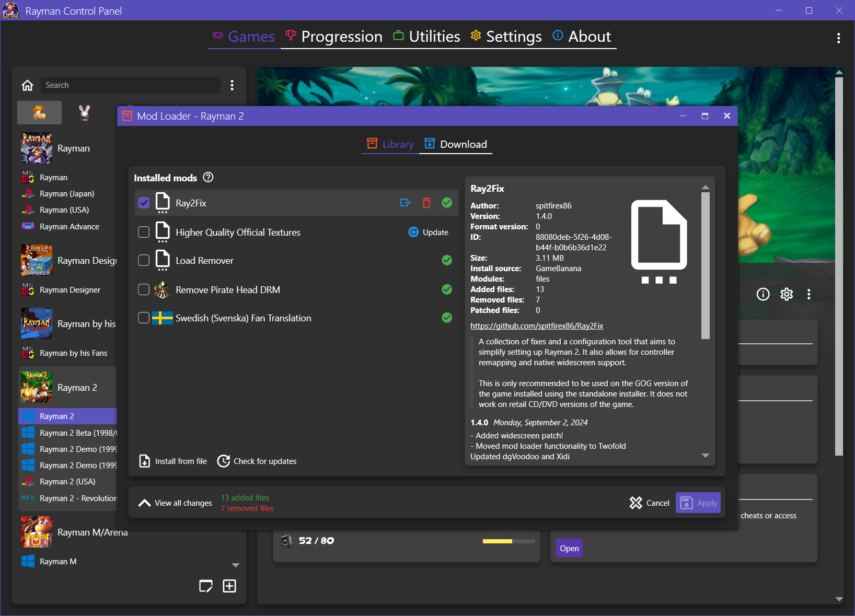Image resolution: width=855 pixels, height=616 pixels.
Task: Click the green check for Swedish Fan Translation
Action: click(447, 318)
